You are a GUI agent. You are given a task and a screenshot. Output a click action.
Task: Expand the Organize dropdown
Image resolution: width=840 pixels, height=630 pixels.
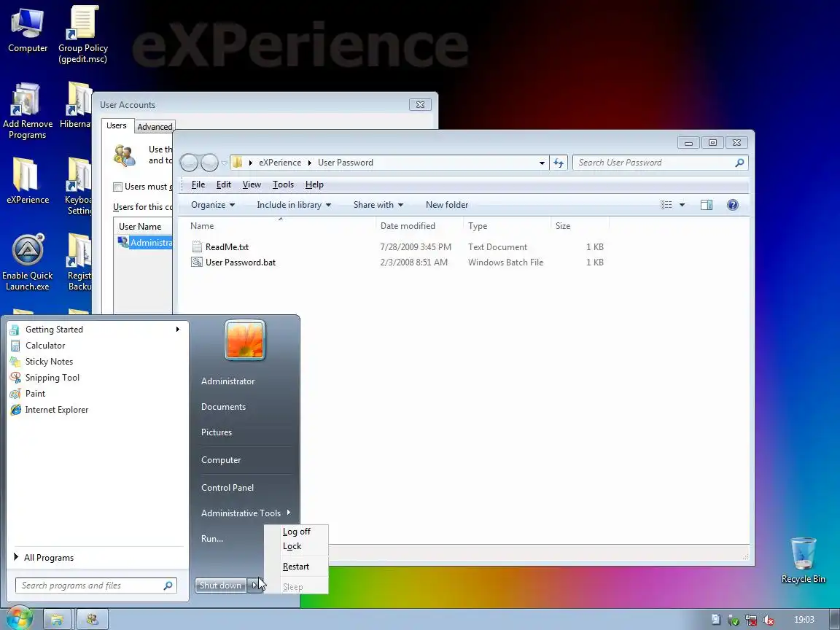click(x=213, y=205)
